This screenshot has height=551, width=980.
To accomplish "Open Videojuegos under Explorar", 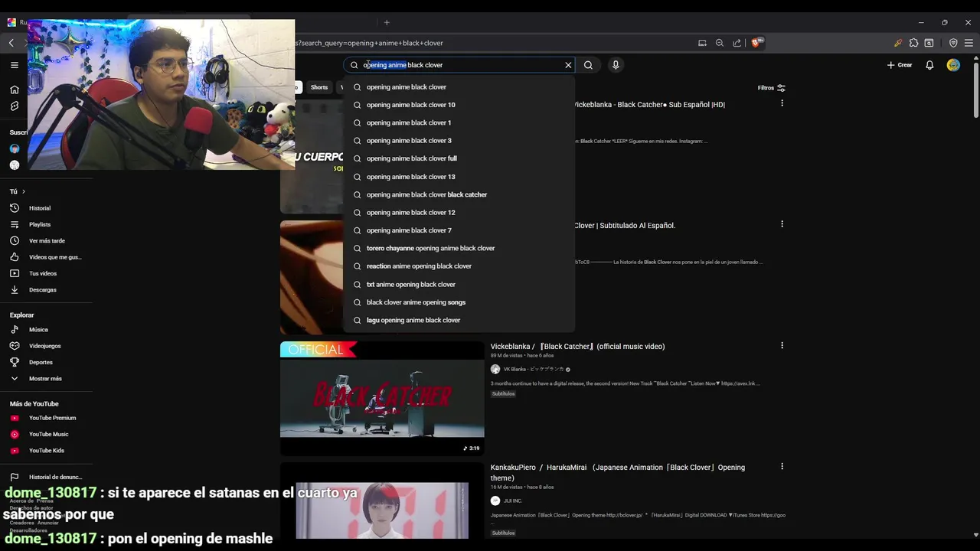I will click(x=47, y=346).
